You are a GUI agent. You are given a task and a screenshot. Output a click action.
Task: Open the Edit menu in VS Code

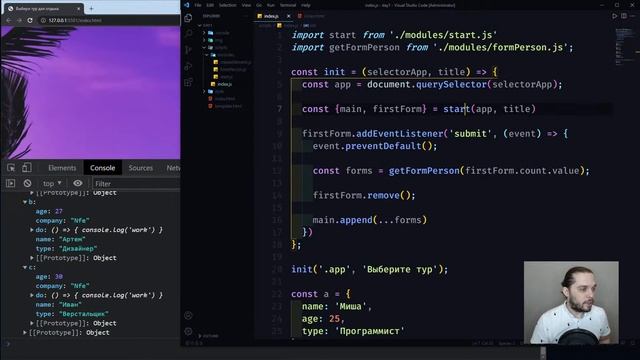tap(210, 5)
